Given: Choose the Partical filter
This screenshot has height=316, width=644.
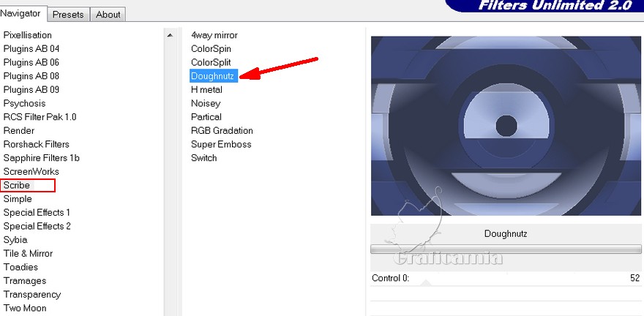Looking at the screenshot, I should (206, 117).
